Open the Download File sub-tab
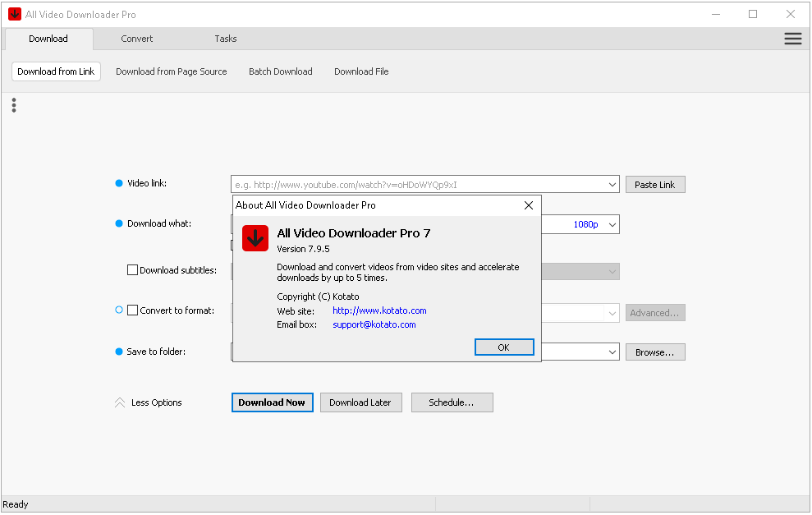 point(361,71)
